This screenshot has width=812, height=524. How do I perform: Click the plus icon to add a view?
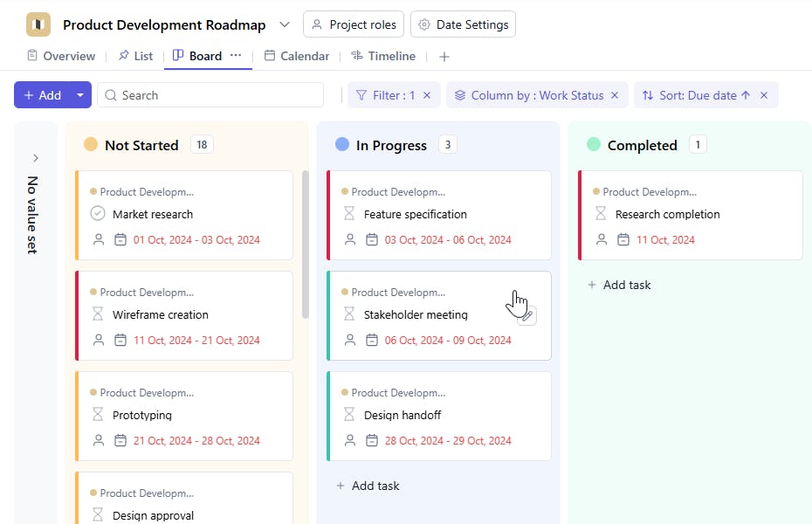(x=444, y=57)
